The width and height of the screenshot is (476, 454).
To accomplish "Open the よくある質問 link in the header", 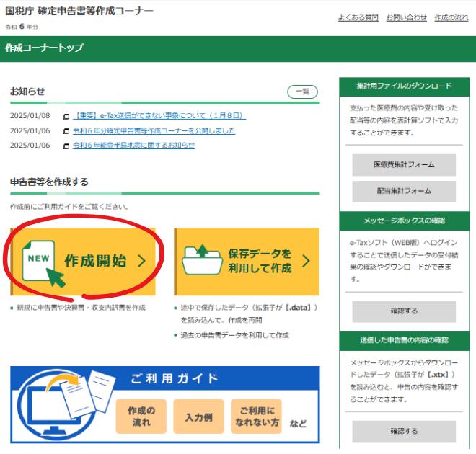I will pos(358,17).
